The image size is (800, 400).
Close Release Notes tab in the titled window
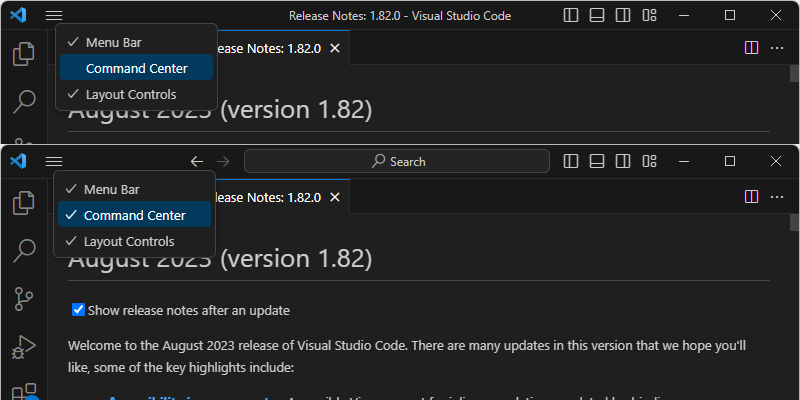pyautogui.click(x=334, y=48)
